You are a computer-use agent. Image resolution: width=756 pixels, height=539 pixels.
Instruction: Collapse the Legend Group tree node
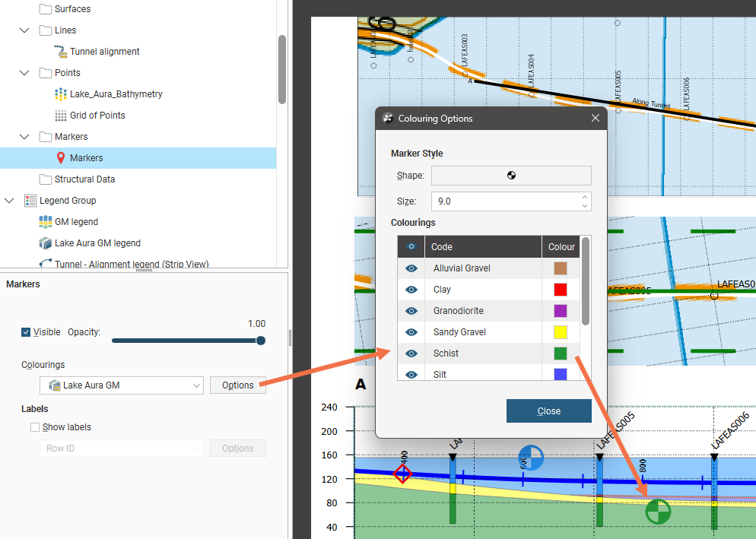[x=9, y=201]
